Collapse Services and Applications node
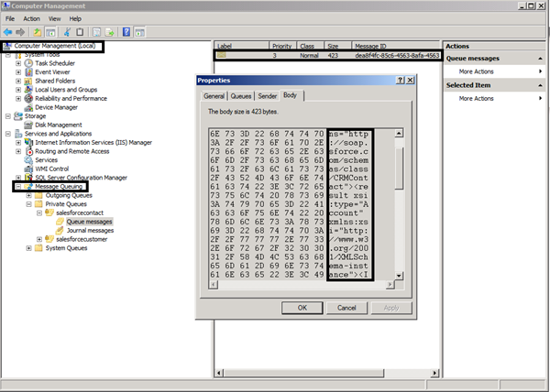Viewport: 550px width, 392px height. (x=8, y=134)
